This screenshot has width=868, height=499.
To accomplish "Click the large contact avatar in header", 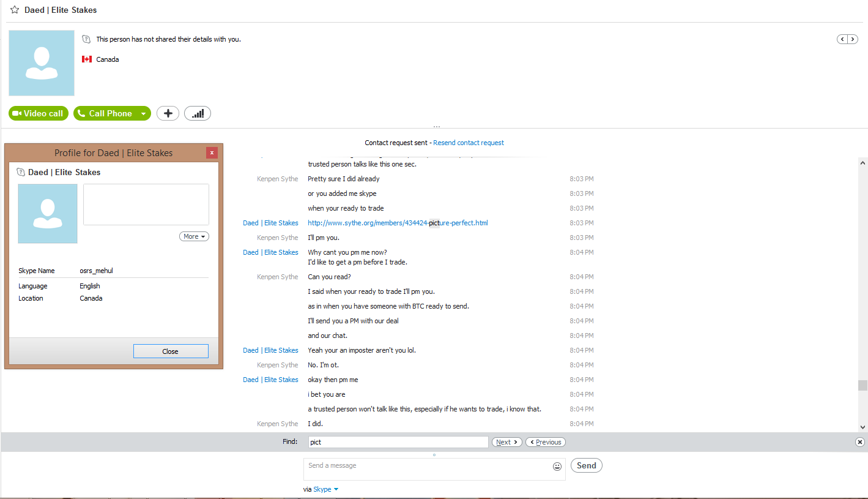I will tap(42, 63).
